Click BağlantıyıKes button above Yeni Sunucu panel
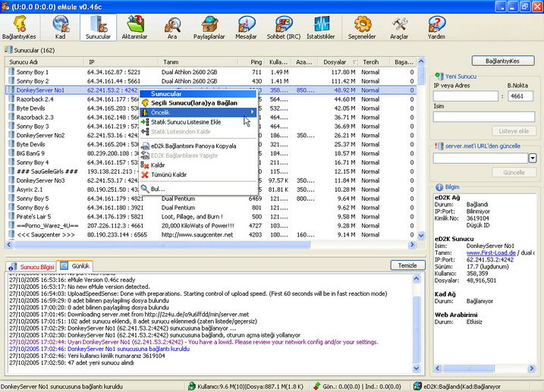This screenshot has width=544, height=392. 503,61
